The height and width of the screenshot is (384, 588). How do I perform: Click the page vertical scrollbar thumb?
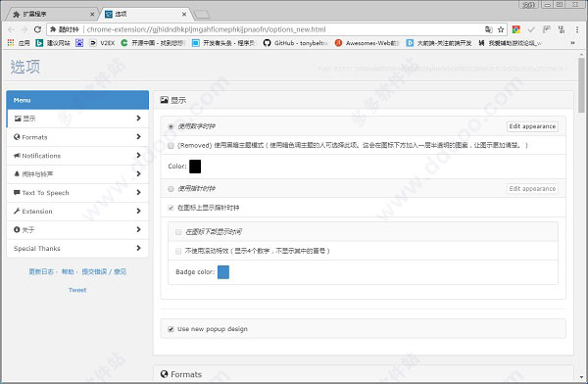(581, 85)
